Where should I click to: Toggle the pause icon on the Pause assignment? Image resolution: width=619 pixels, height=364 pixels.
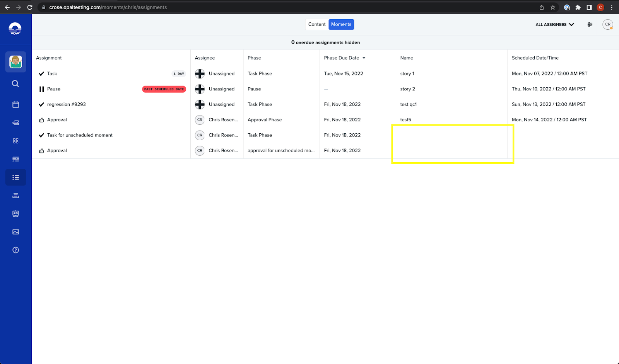[41, 89]
